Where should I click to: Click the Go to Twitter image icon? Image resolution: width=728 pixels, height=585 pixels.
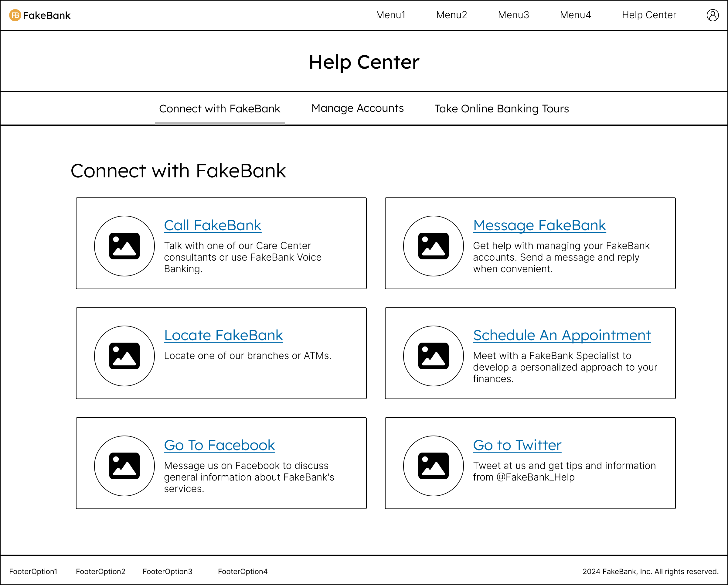(433, 466)
